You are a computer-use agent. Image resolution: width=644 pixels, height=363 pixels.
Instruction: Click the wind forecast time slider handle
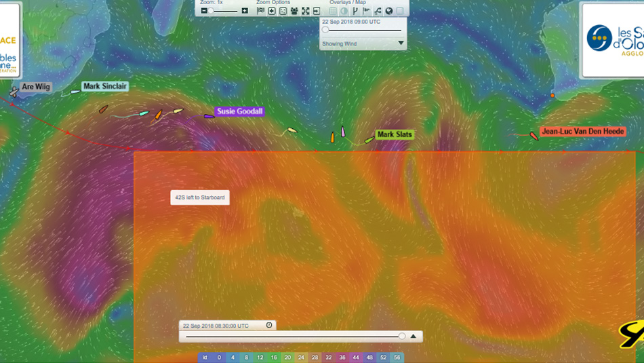325,30
